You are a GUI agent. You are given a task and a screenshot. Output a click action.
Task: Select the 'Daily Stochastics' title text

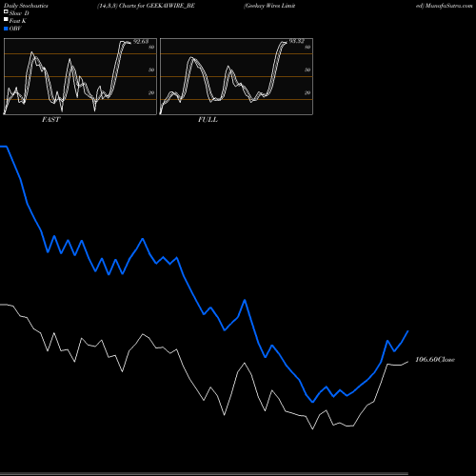[x=26, y=6]
